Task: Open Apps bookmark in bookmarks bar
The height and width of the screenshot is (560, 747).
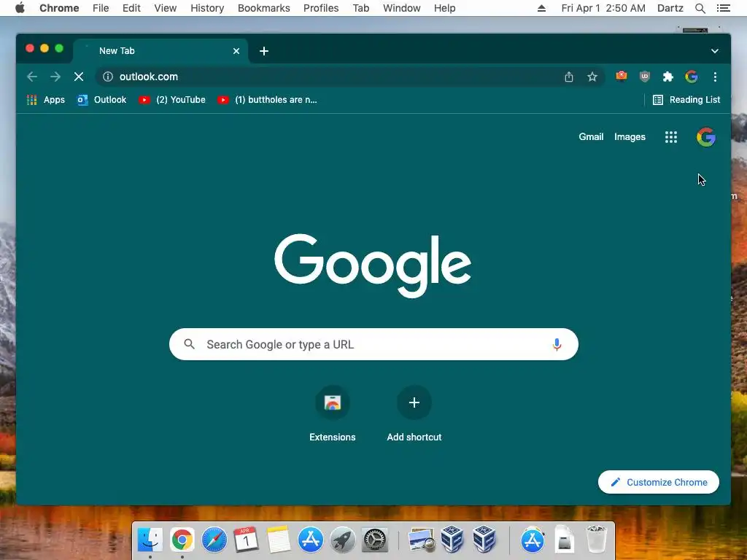Action: pos(46,99)
